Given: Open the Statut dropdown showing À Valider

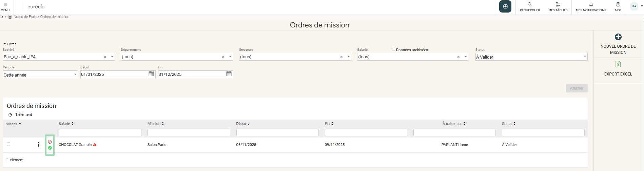Looking at the screenshot, I should coord(531,57).
